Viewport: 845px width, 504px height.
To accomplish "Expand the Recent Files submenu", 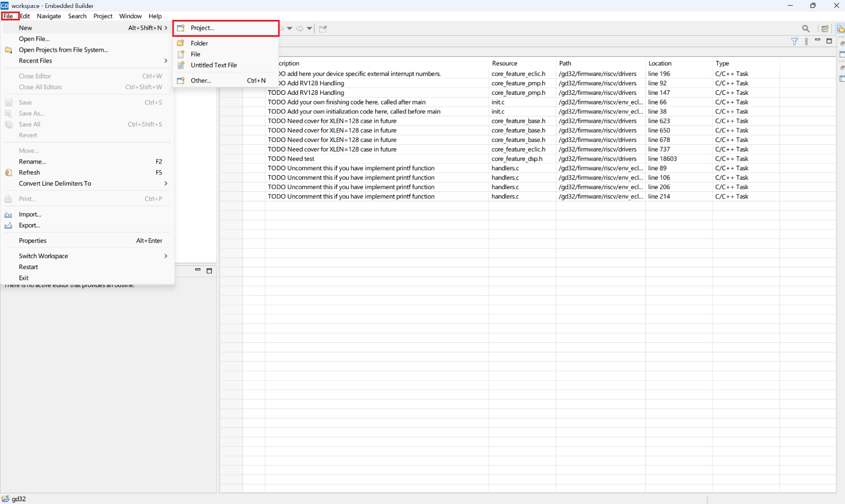I will pyautogui.click(x=165, y=61).
